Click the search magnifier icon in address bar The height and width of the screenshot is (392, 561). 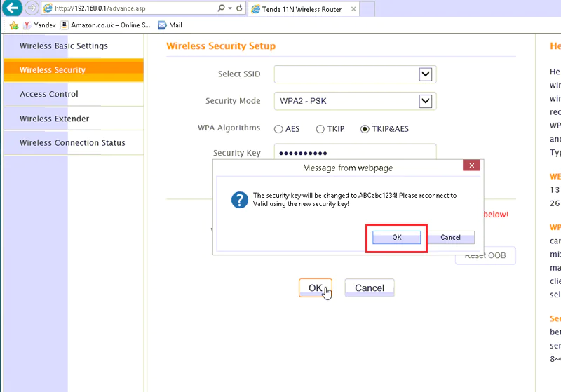tap(222, 8)
